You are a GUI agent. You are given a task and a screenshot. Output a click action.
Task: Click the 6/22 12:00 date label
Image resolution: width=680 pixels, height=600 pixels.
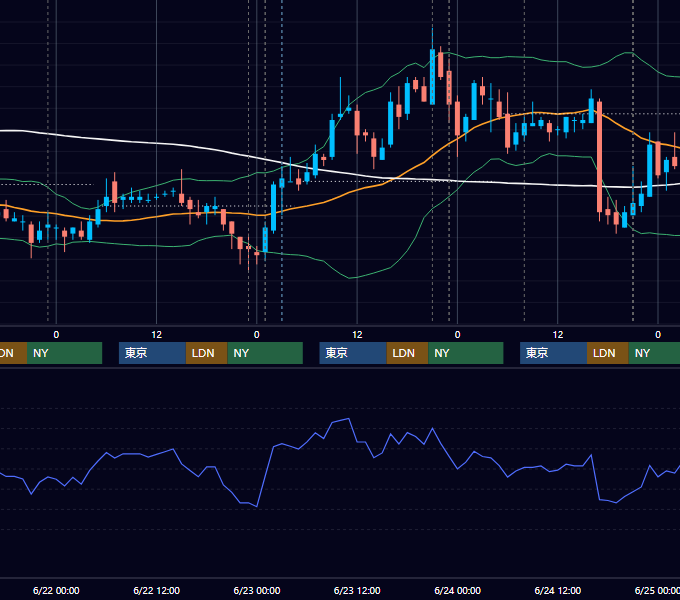pos(156,590)
